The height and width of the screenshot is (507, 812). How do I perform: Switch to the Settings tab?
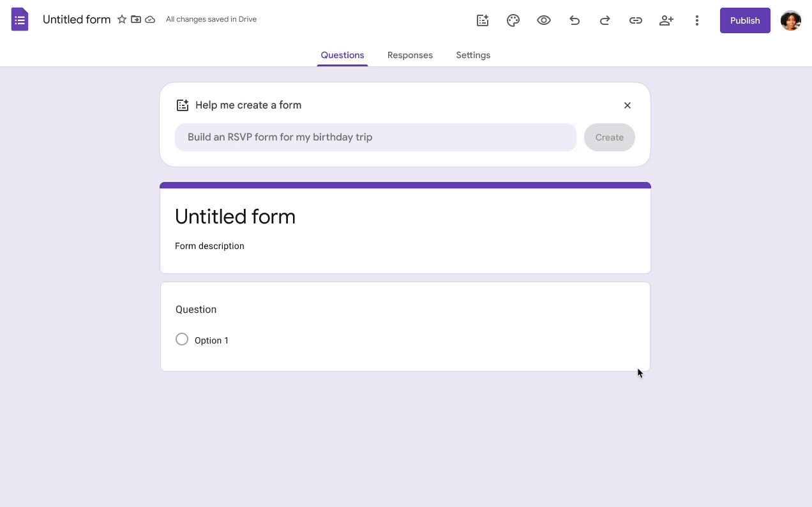[x=473, y=55]
